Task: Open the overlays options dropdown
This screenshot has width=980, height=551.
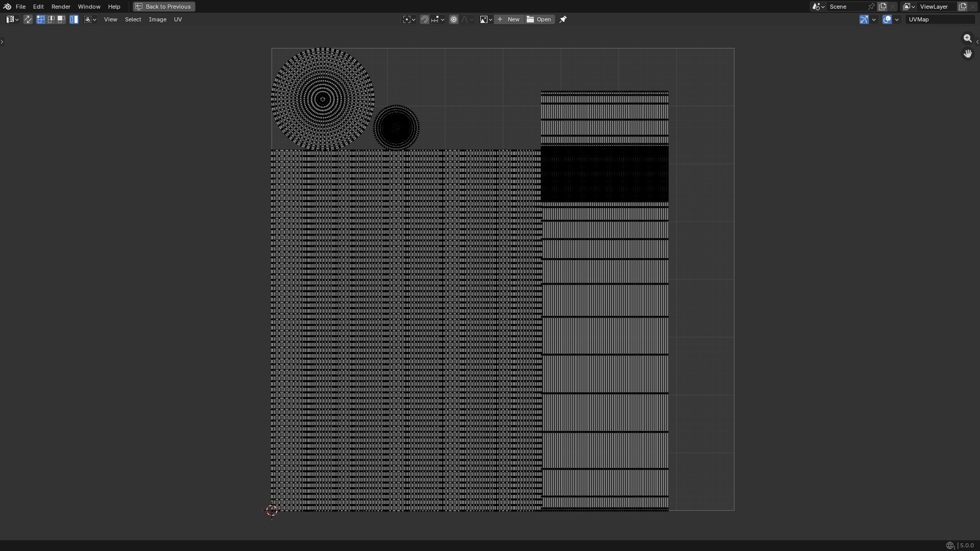Action: tap(897, 19)
